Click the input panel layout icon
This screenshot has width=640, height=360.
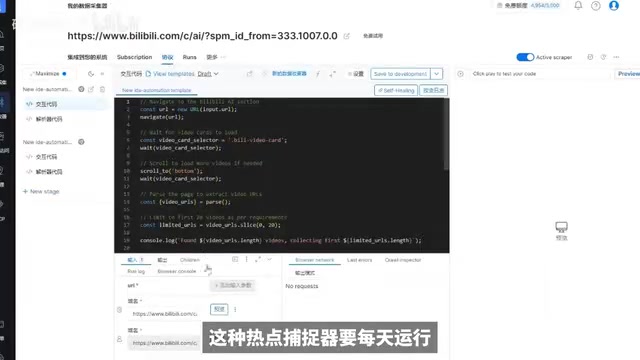235,259
